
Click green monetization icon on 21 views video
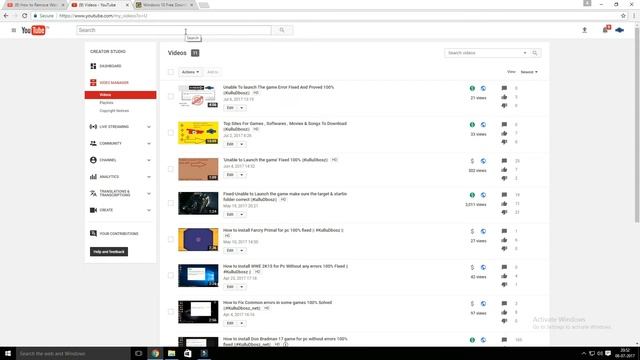pyautogui.click(x=472, y=89)
